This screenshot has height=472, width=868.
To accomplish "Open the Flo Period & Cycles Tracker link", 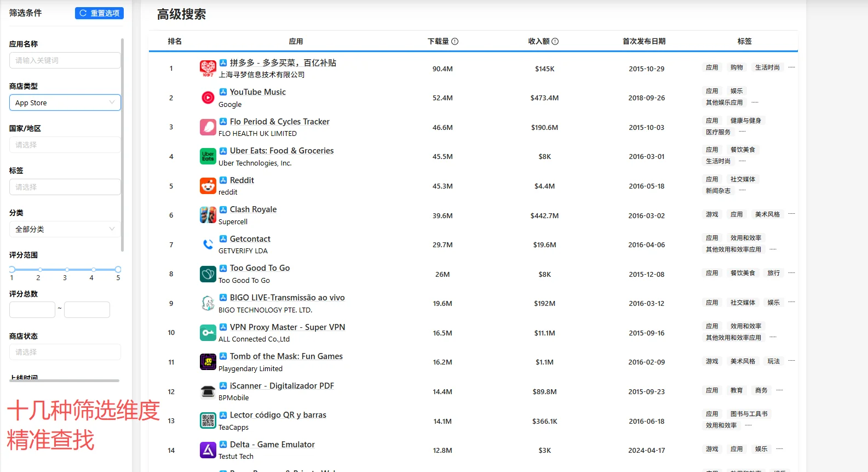I will tap(280, 122).
